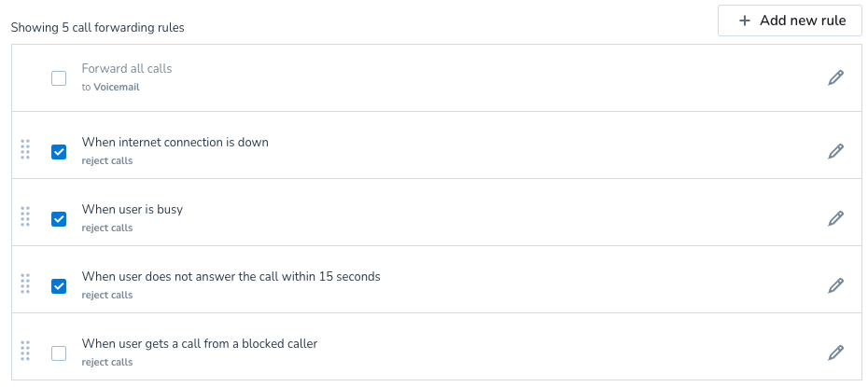Edit the When user is busy rule

(835, 218)
